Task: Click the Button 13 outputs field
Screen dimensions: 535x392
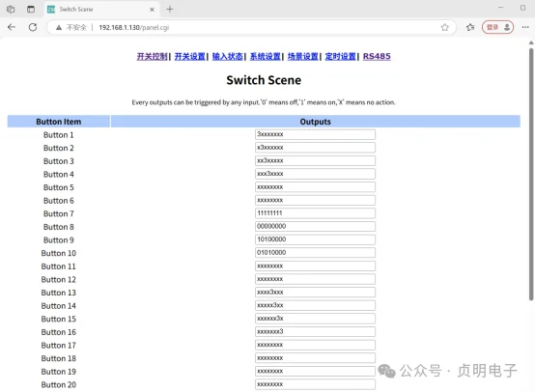Action: [x=315, y=292]
